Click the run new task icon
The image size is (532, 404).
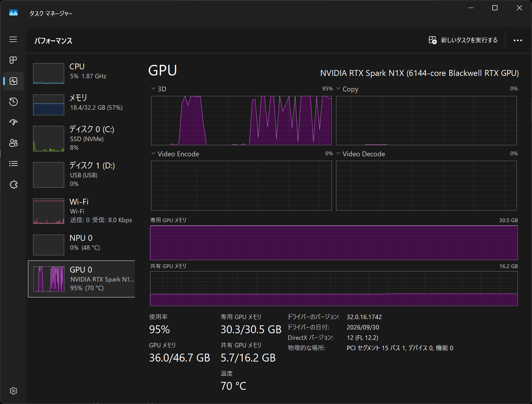tap(433, 40)
